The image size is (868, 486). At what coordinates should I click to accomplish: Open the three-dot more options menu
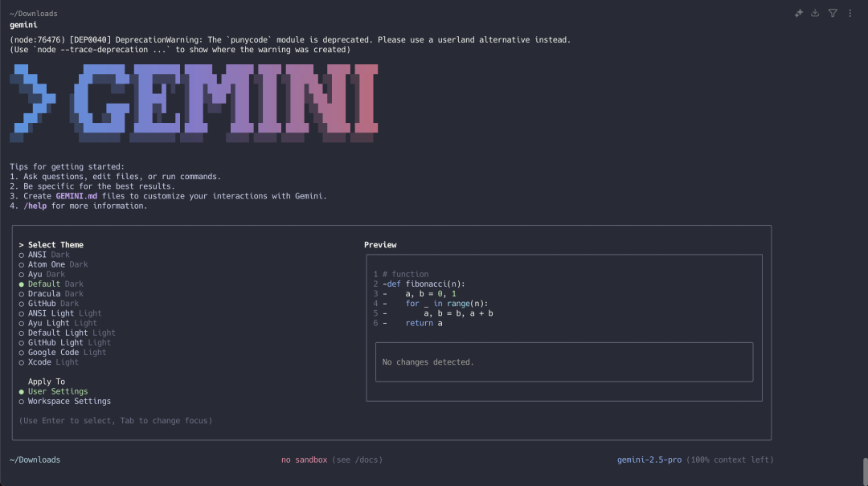click(x=850, y=14)
